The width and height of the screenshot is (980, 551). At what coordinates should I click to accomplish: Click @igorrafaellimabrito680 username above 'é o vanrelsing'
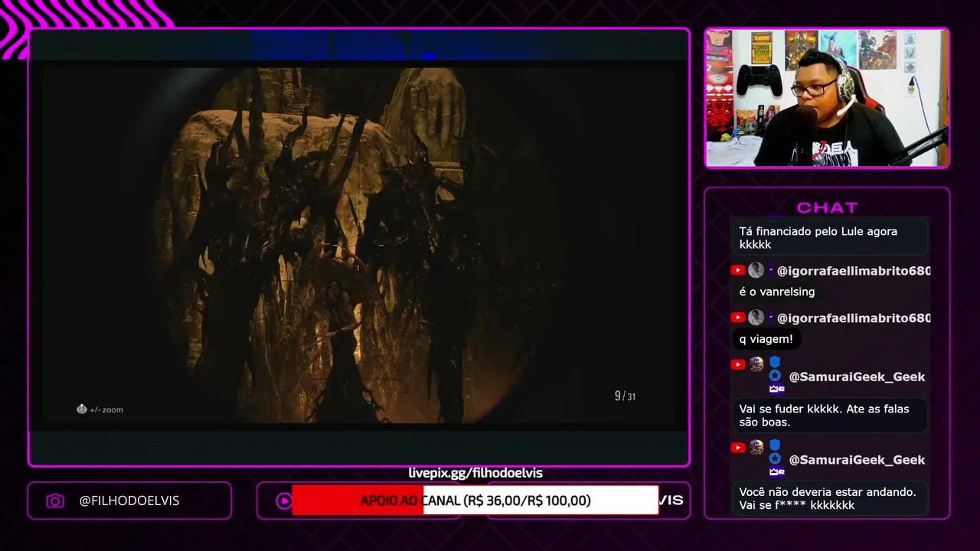(854, 271)
